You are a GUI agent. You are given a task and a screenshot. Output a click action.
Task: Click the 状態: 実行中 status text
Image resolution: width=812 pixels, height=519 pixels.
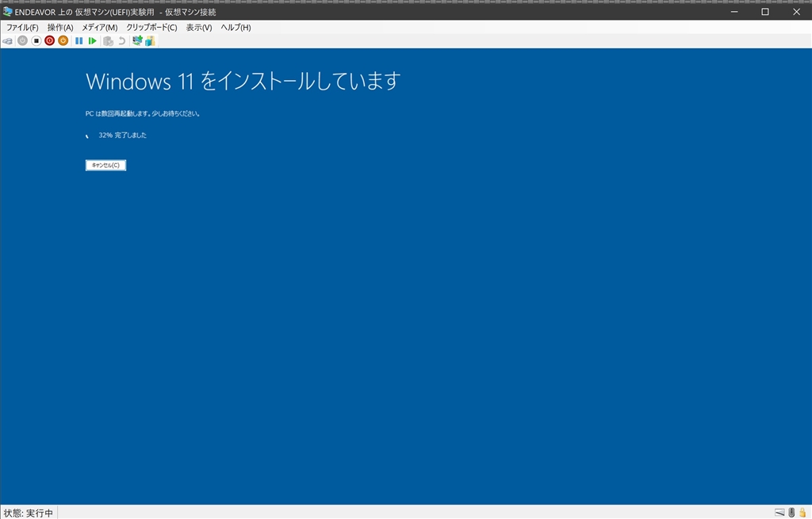[x=28, y=513]
